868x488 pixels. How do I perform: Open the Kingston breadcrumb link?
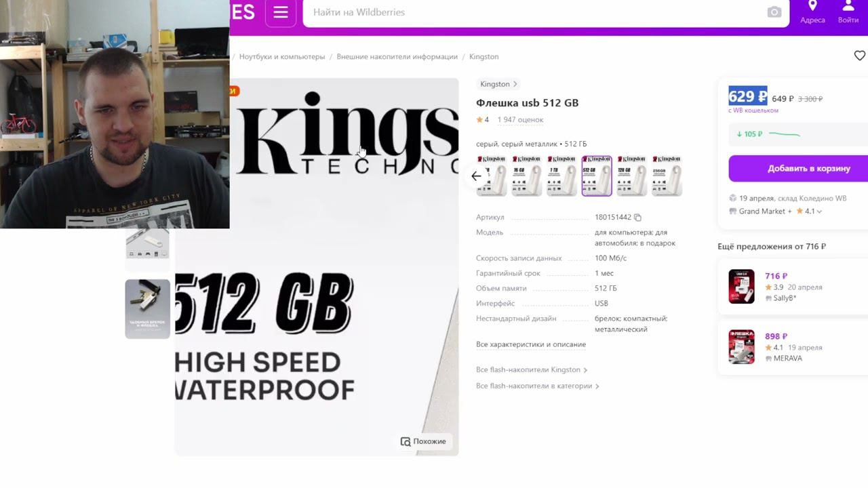tap(484, 57)
